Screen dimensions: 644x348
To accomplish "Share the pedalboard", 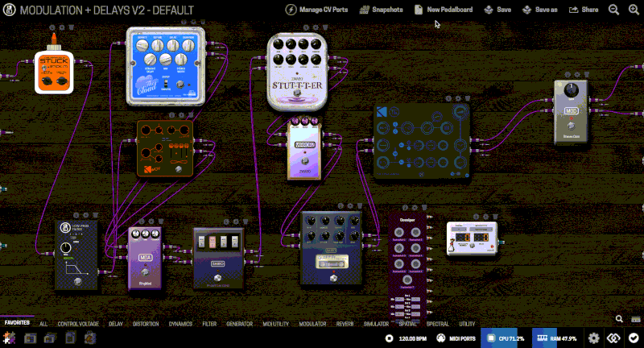I will point(584,10).
